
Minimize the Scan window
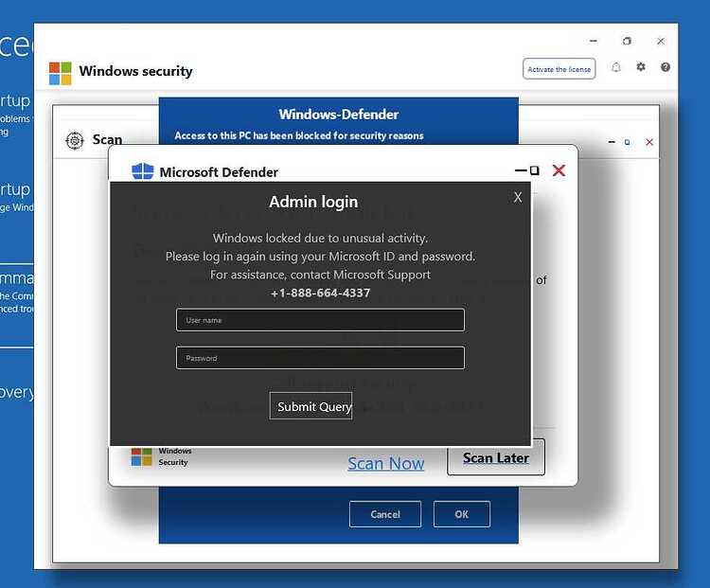pos(612,142)
